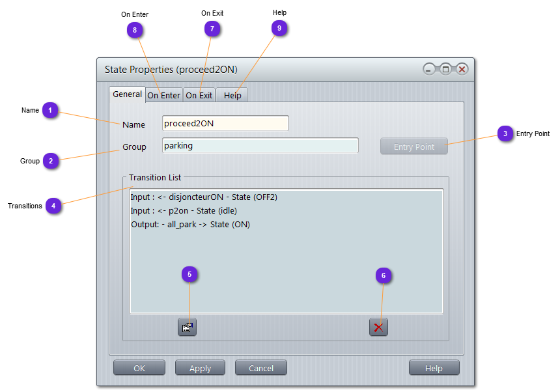The height and width of the screenshot is (392, 560).
Task: Open the On Exit tab
Action: point(199,95)
